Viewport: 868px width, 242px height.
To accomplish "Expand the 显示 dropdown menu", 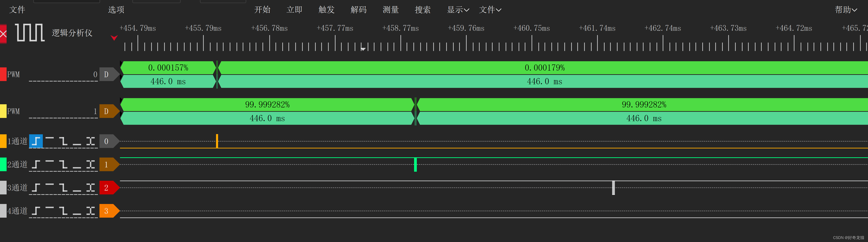I will (458, 10).
